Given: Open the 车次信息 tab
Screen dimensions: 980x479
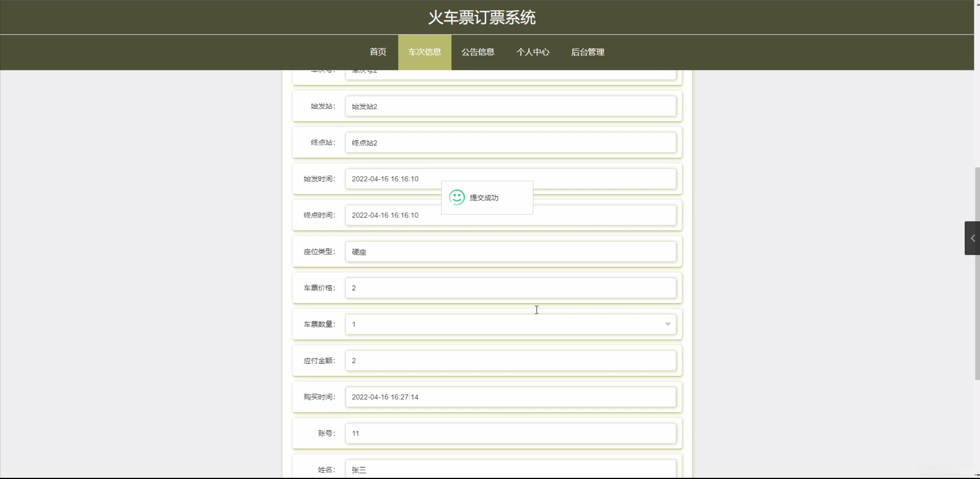Looking at the screenshot, I should click(424, 52).
